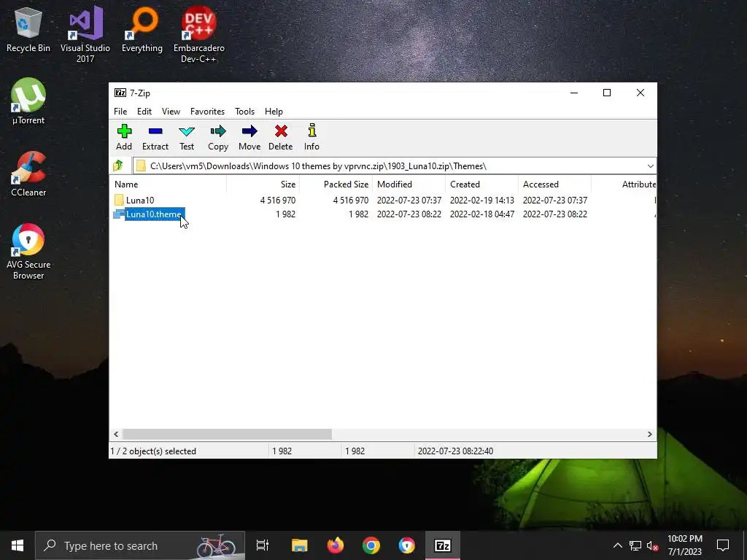Click the 7-Zip taskbar button
Viewport: 747px width, 560px height.
(x=443, y=545)
